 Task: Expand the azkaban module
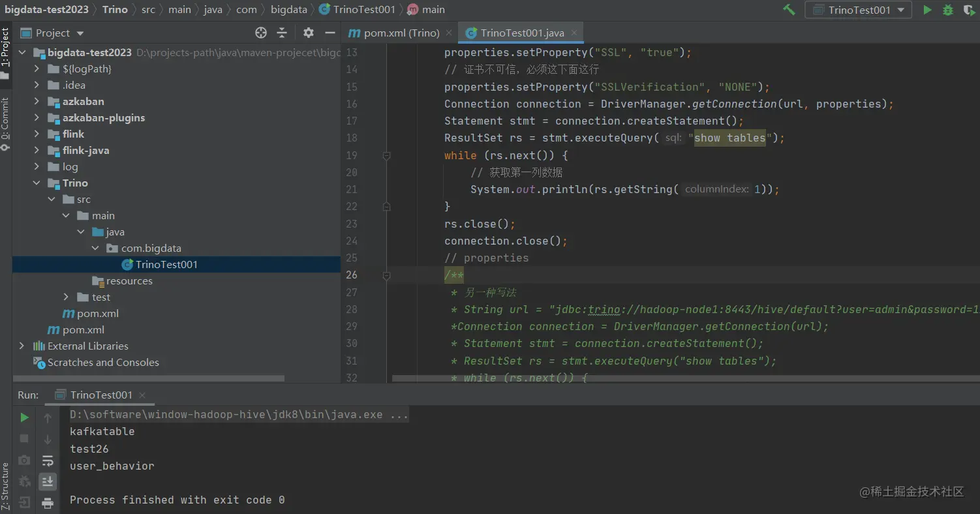coord(37,101)
